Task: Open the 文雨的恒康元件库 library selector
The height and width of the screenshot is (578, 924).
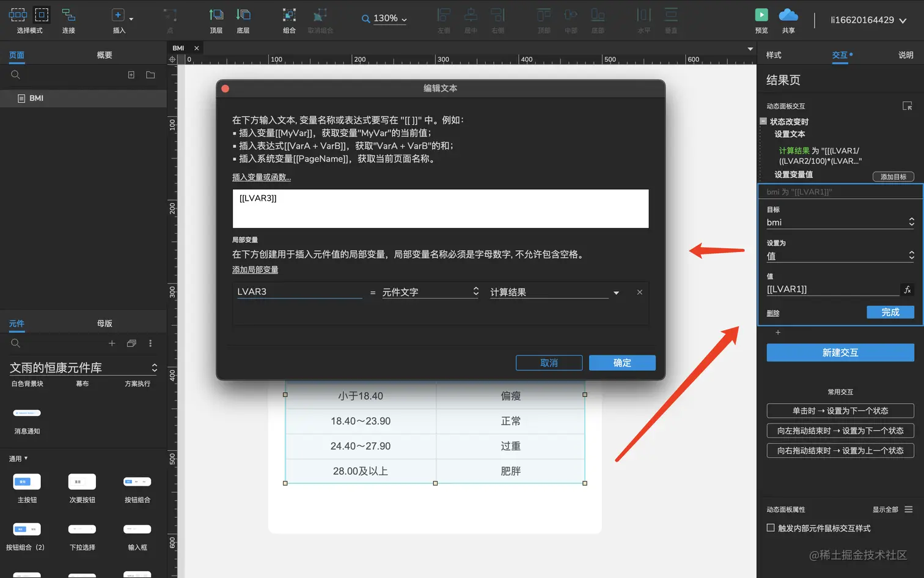Action: coord(84,368)
